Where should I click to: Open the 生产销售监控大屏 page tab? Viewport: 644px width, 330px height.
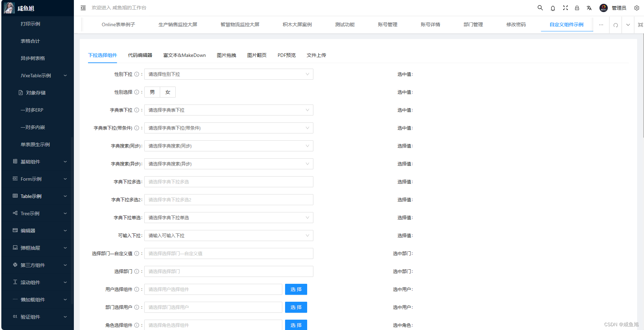pos(178,25)
